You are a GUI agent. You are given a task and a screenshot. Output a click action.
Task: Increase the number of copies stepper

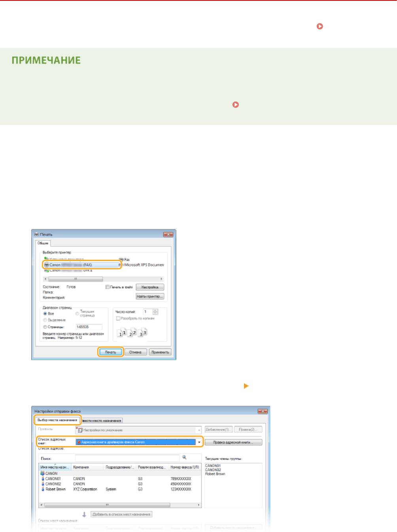click(155, 310)
